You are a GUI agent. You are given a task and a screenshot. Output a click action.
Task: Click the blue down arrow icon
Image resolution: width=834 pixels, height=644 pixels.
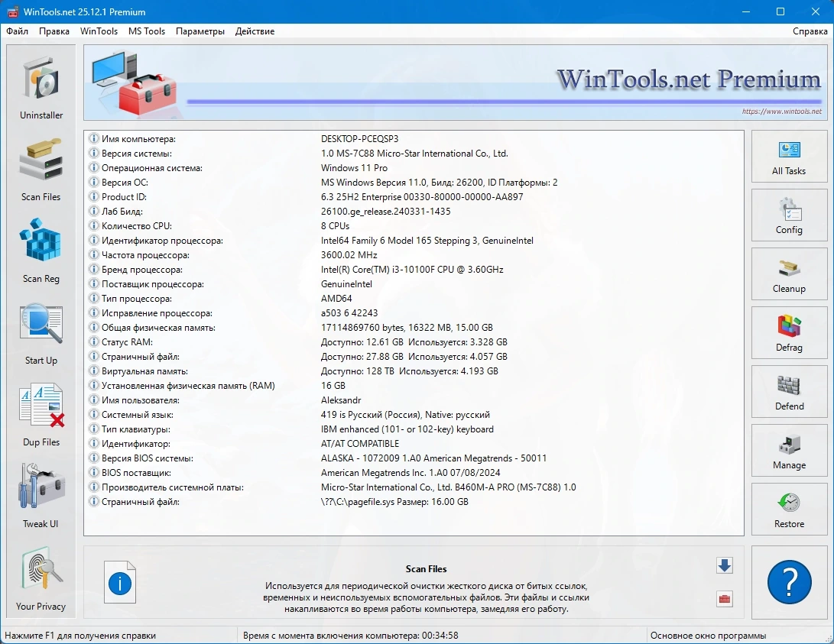(725, 565)
